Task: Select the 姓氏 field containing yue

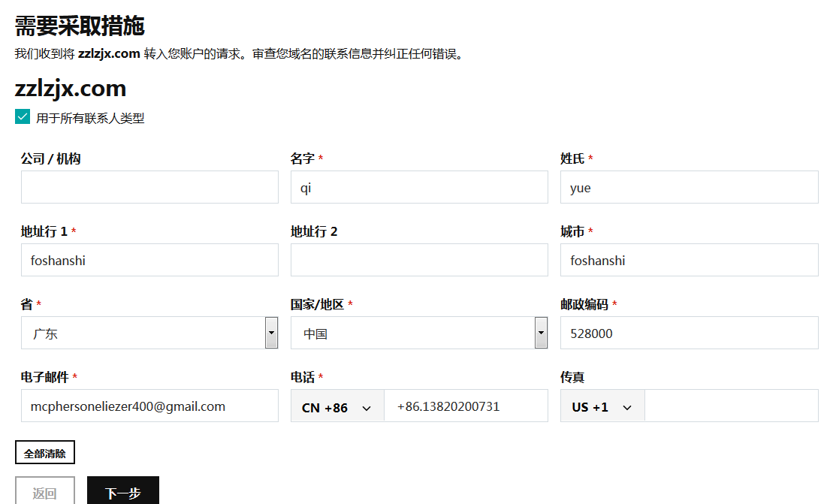Action: coord(689,187)
